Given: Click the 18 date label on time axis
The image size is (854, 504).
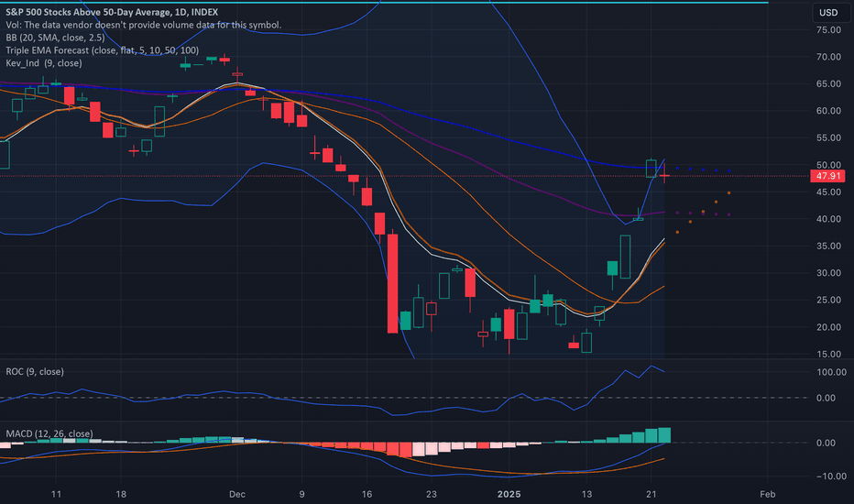Looking at the screenshot, I should 121,494.
